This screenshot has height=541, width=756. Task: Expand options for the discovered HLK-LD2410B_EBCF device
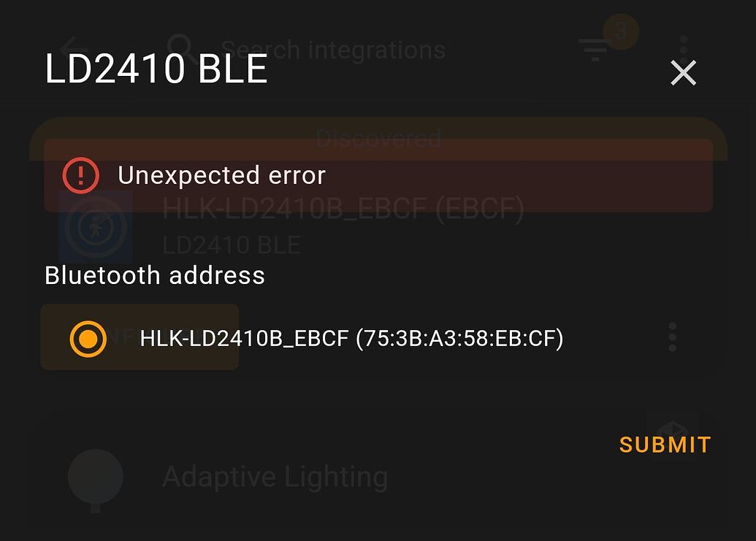click(671, 337)
